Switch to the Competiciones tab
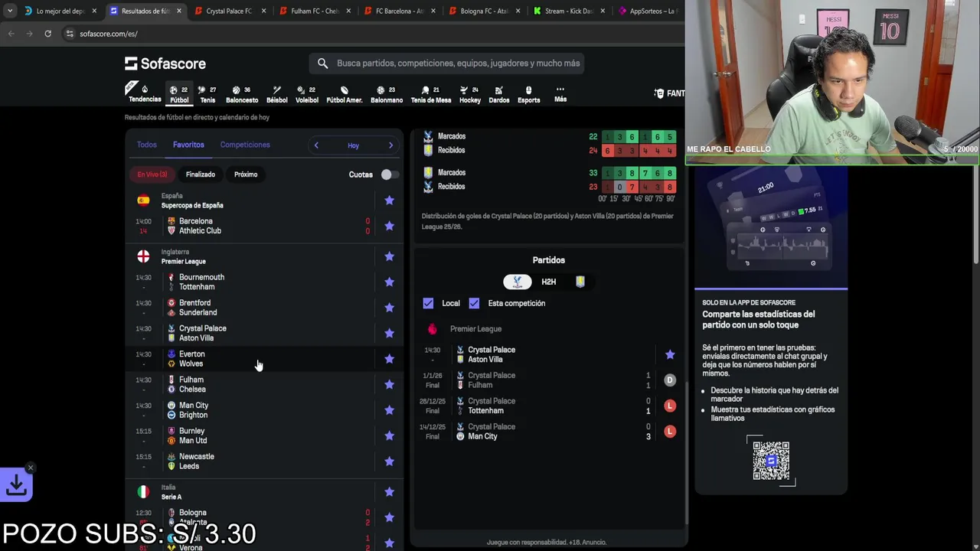The width and height of the screenshot is (980, 551). (245, 145)
